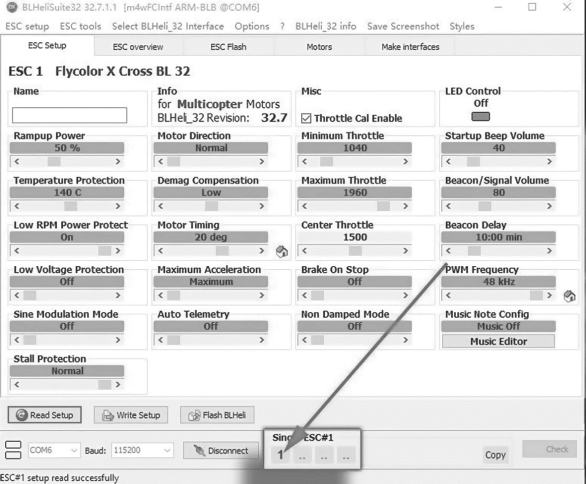This screenshot has width=586, height=484.
Task: Select the ESC Setup tab
Action: point(47,46)
